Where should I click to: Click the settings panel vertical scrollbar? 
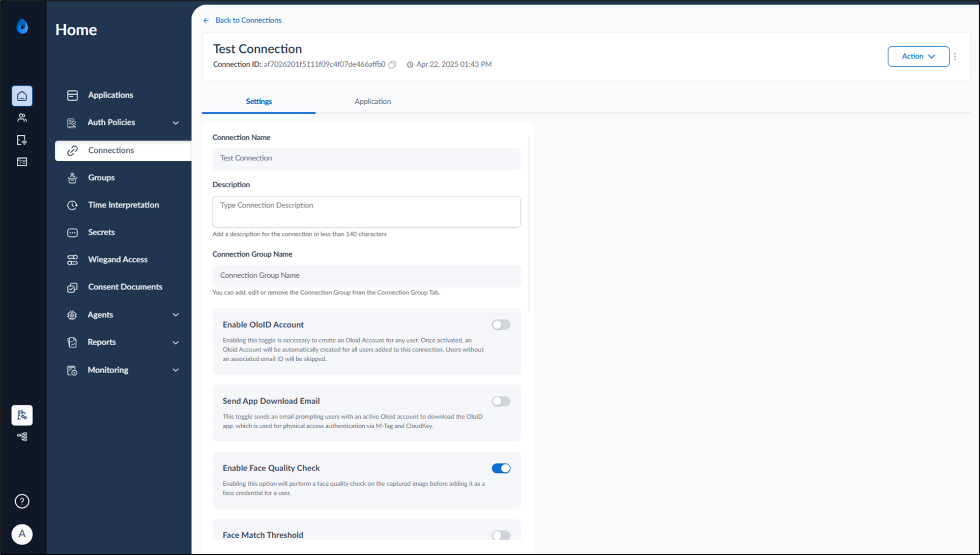529,224
